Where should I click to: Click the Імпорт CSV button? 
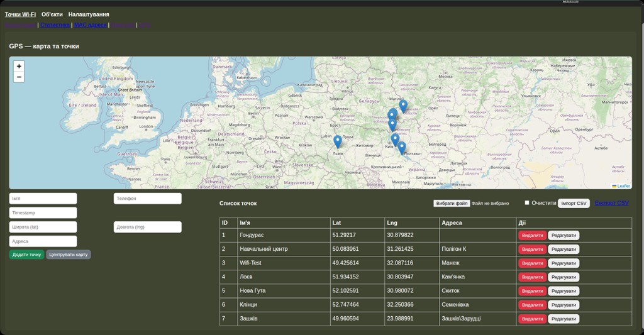574,203
